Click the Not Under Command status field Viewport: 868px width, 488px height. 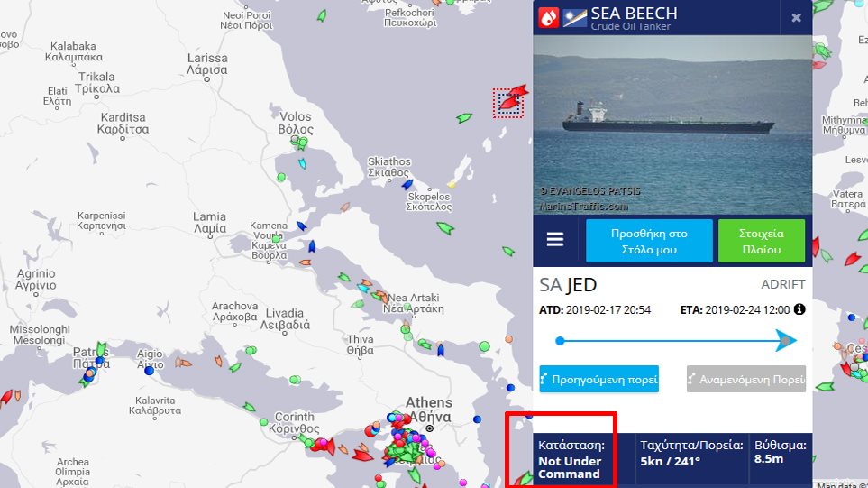pos(571,459)
